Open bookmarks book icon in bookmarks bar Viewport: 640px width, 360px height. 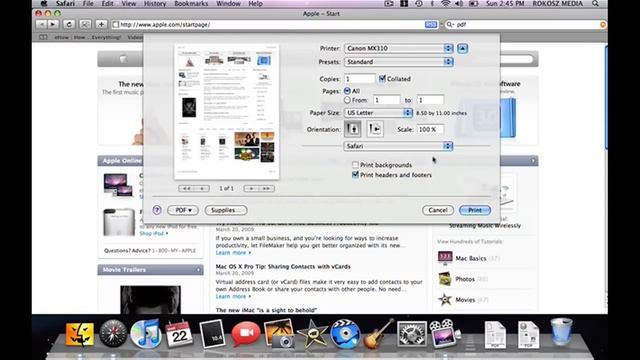pos(43,37)
